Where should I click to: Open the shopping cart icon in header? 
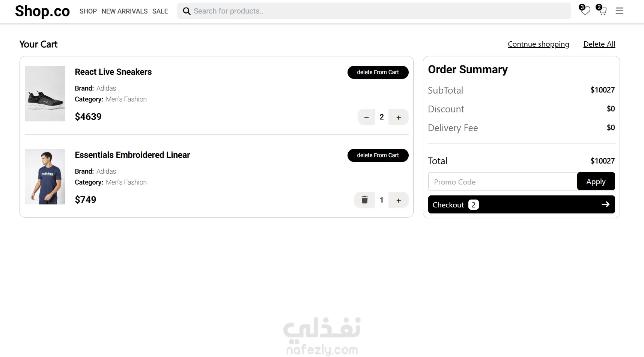point(602,11)
